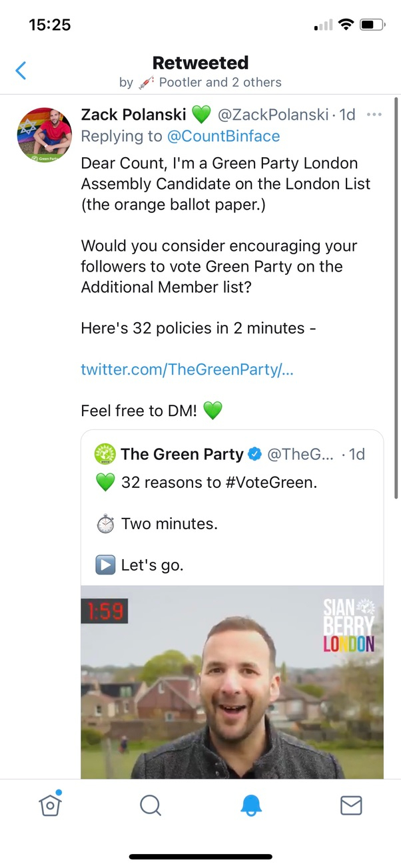Screen dimensions: 401x868
Task: Tap The Green Party verified badge
Action: pyautogui.click(x=254, y=455)
